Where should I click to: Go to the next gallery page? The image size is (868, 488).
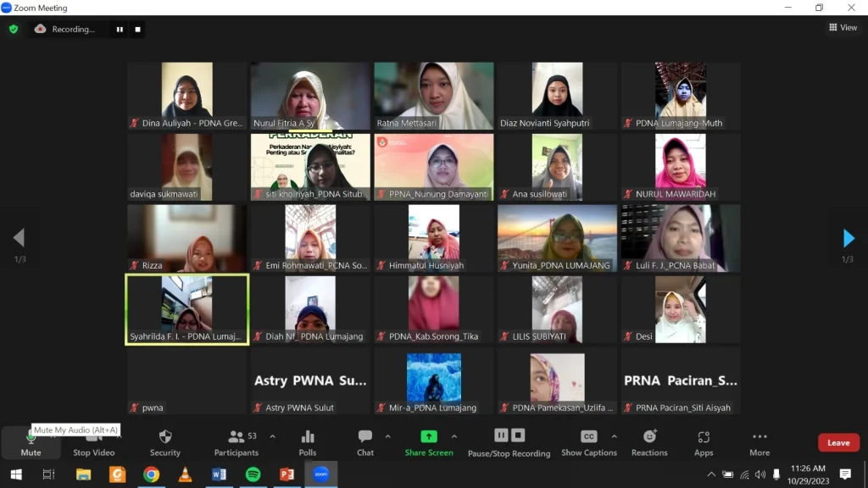click(850, 238)
